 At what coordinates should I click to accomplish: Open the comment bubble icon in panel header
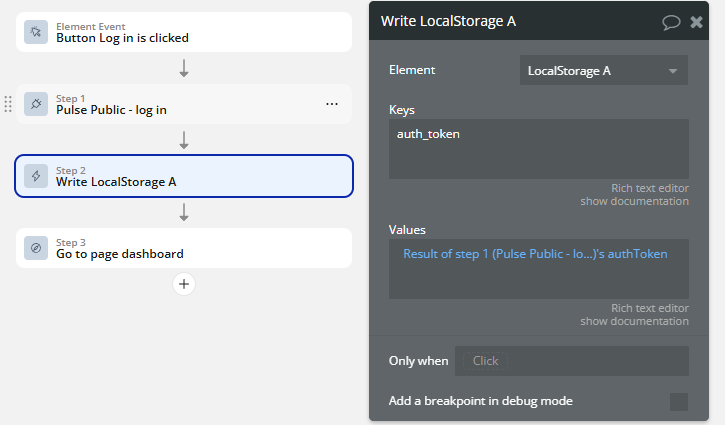pyautogui.click(x=671, y=22)
